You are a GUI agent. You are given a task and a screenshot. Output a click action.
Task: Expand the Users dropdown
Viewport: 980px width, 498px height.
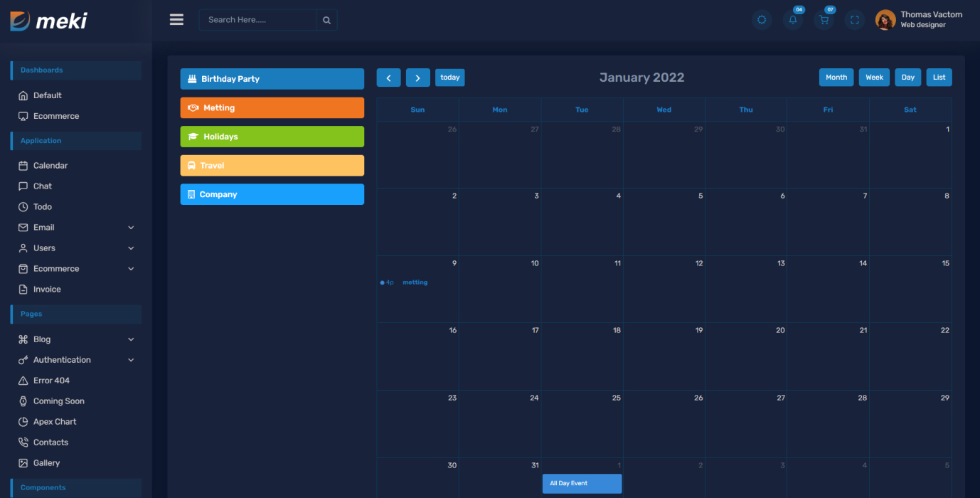(x=44, y=248)
